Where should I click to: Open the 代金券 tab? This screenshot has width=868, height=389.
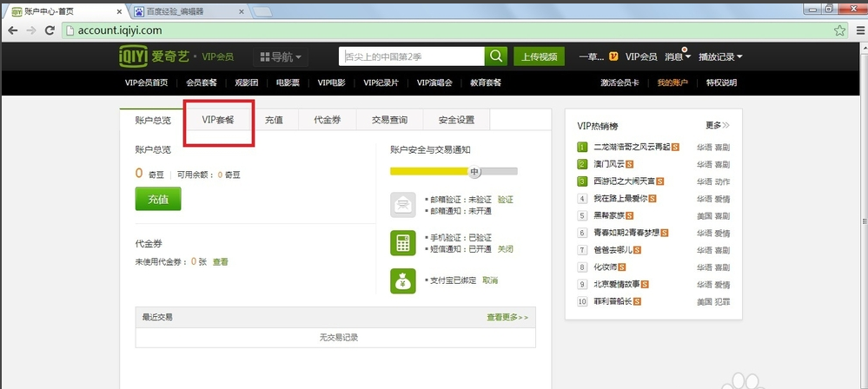(x=328, y=120)
